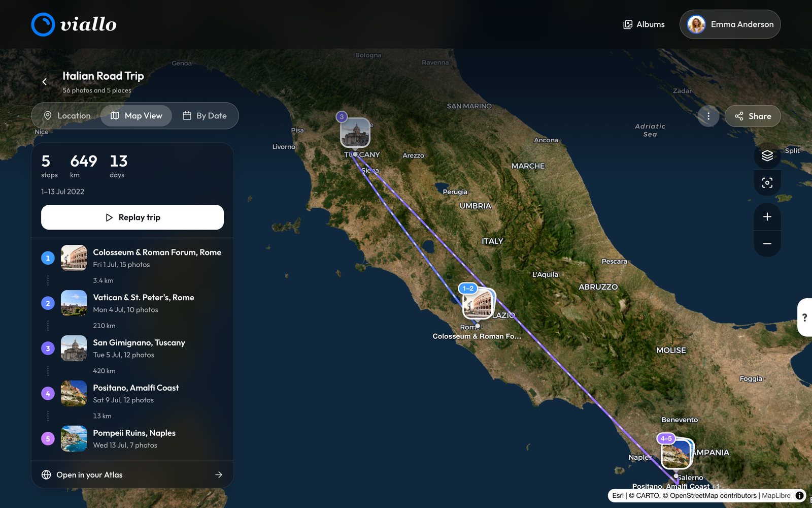Click the number 4 stop badge in list
Viewport: 812px width, 508px height.
pos(48,394)
